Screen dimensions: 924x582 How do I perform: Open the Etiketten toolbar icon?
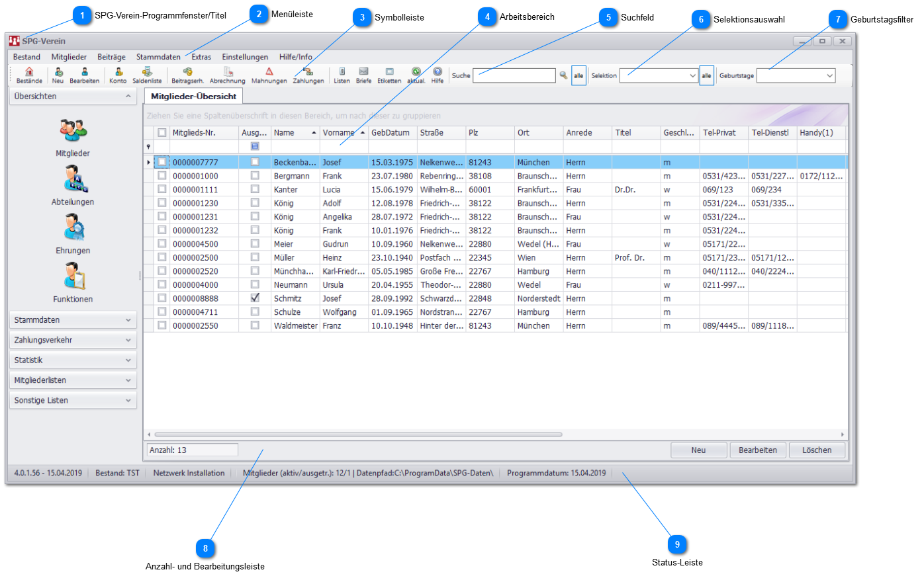pyautogui.click(x=389, y=74)
